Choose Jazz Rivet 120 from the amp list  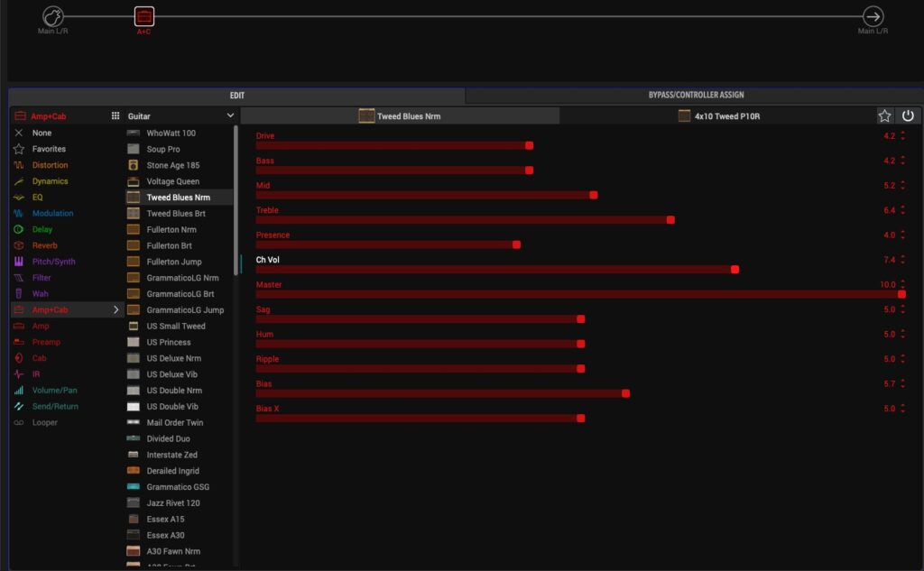click(x=173, y=502)
